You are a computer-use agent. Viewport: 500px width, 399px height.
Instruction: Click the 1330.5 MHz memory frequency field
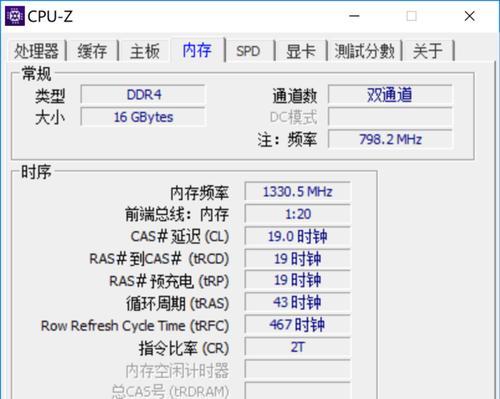pos(297,192)
